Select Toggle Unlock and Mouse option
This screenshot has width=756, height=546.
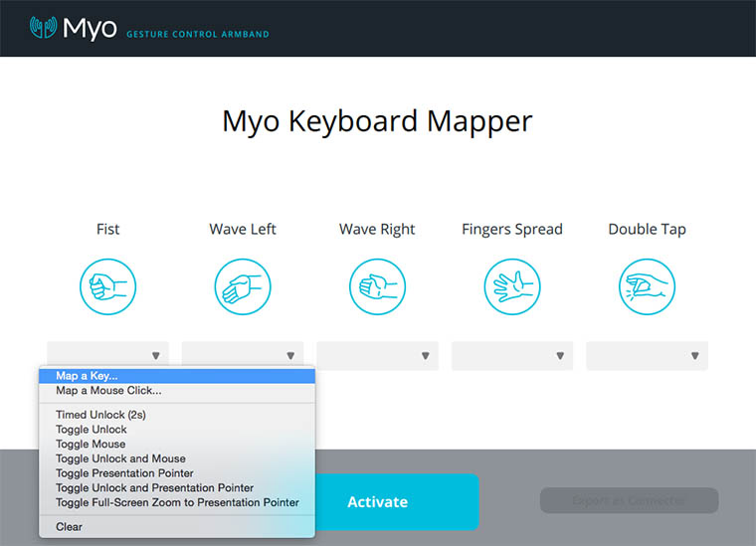click(x=177, y=458)
